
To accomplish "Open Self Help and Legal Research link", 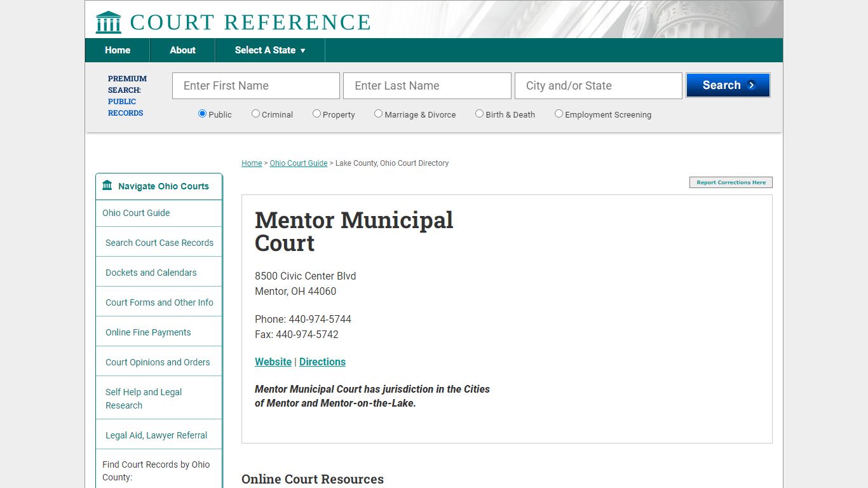I will pyautogui.click(x=144, y=398).
